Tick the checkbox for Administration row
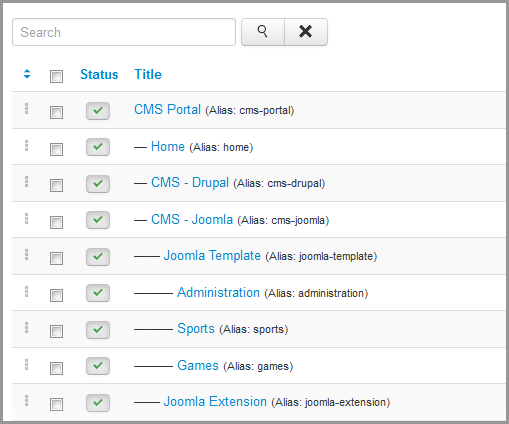The image size is (509, 424). tap(56, 295)
